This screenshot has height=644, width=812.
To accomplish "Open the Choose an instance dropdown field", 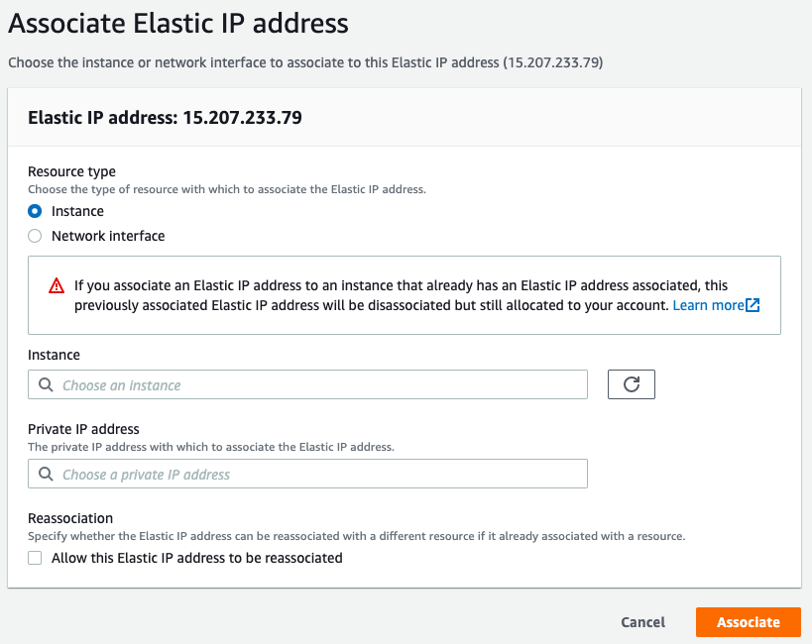I will pos(307,385).
